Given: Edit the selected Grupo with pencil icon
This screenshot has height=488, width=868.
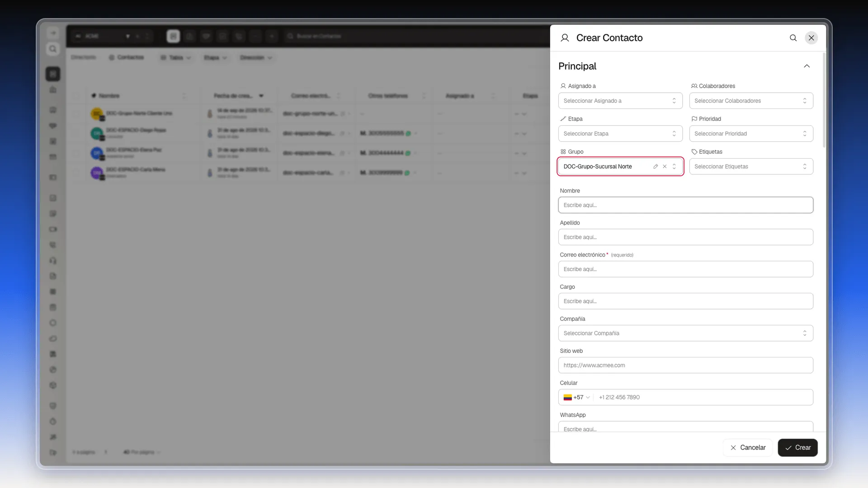Looking at the screenshot, I should (x=656, y=166).
